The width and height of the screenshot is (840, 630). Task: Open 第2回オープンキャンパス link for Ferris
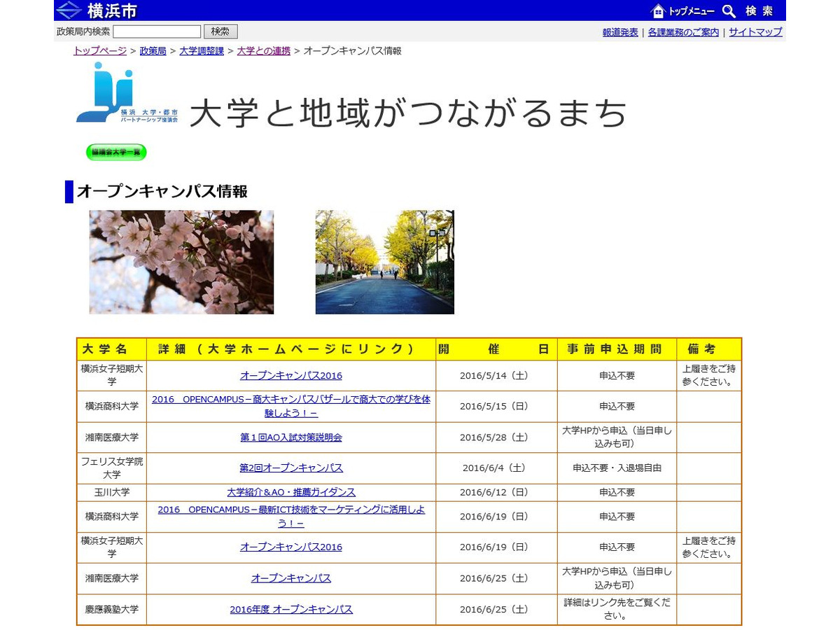[291, 468]
